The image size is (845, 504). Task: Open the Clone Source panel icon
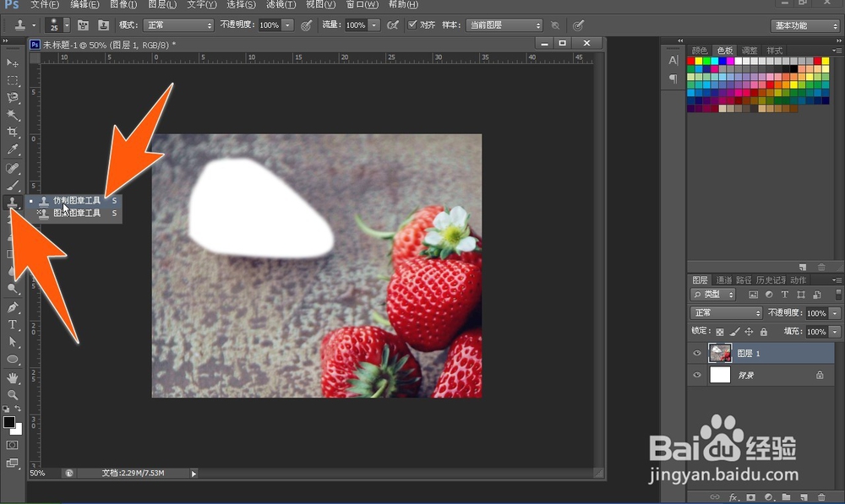click(103, 25)
